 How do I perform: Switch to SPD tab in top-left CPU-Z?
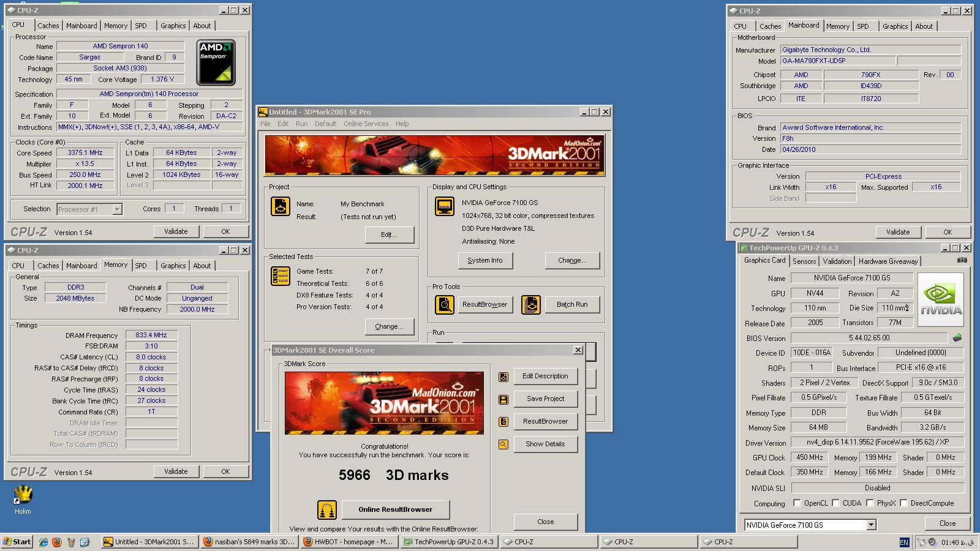141,26
